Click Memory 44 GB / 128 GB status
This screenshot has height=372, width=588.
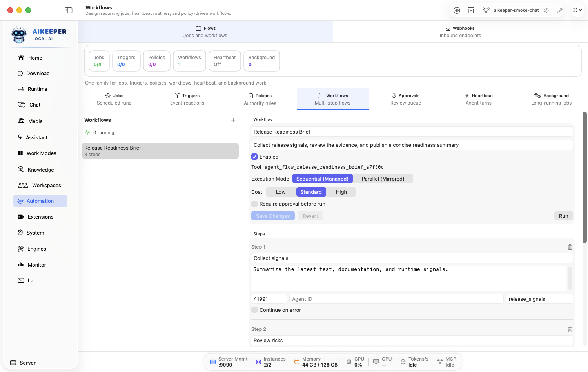[x=316, y=362]
